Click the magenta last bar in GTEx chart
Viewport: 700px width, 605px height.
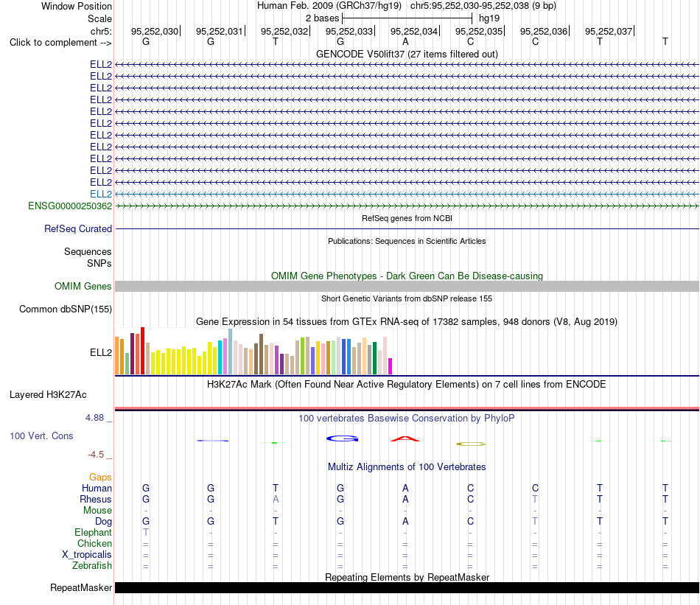pos(391,366)
